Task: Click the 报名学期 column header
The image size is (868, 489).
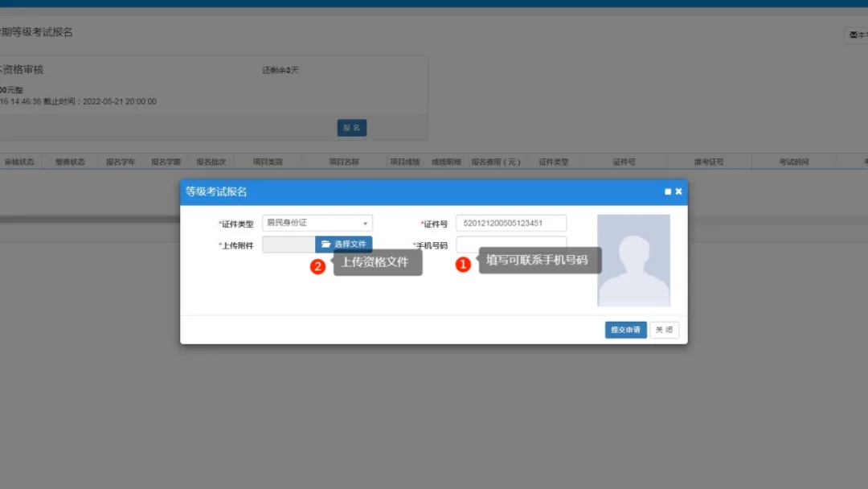Action: 166,162
